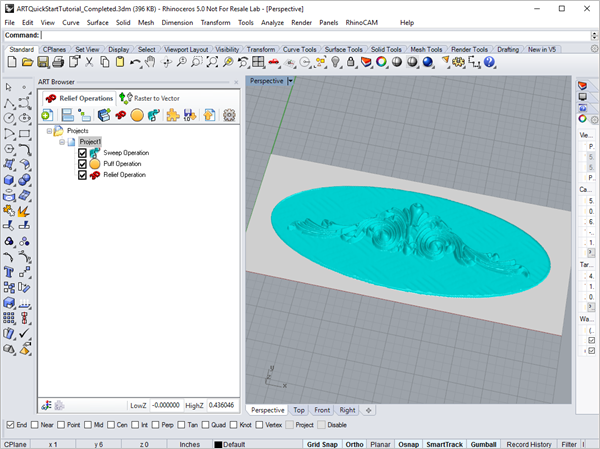Click the LowZ value field
This screenshot has width=600, height=449.
(165, 405)
